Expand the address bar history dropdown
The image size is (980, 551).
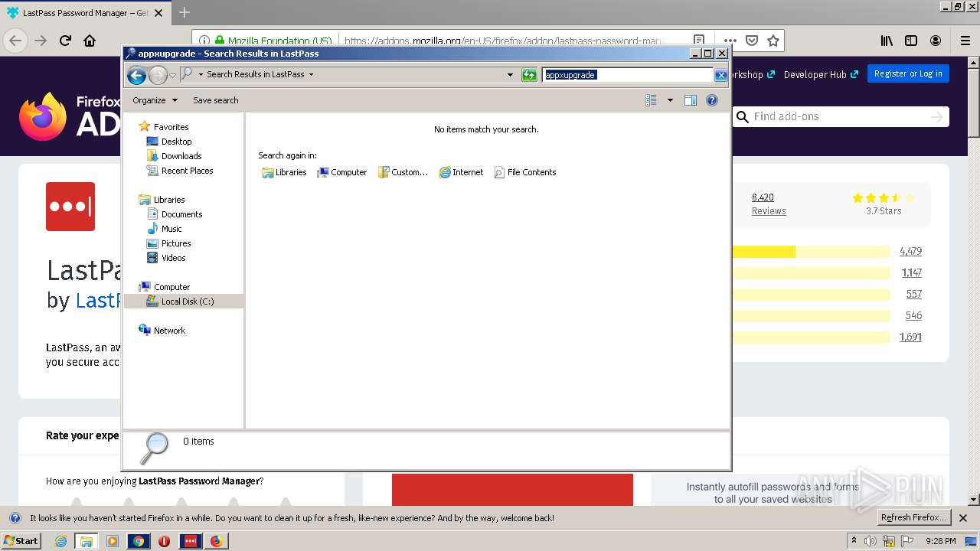(510, 75)
